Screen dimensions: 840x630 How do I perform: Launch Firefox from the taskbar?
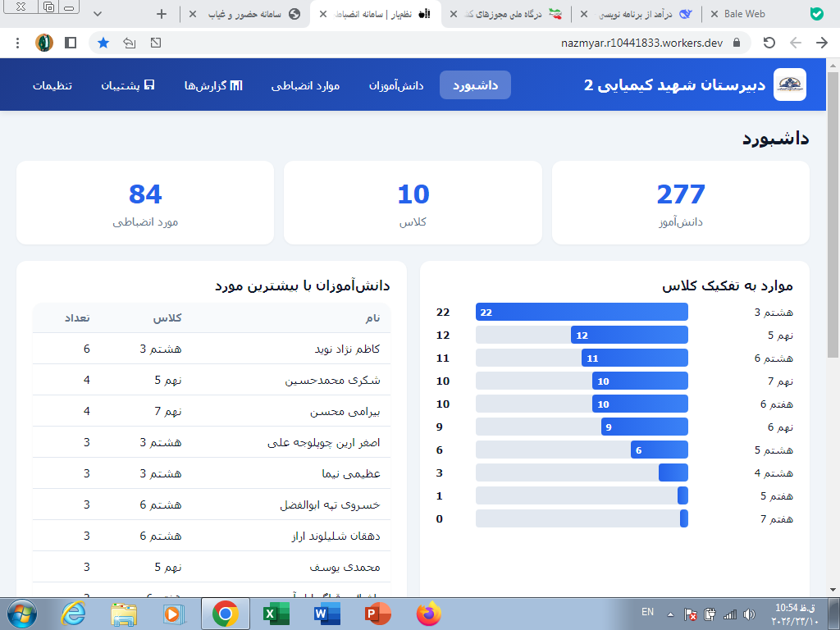(x=428, y=614)
